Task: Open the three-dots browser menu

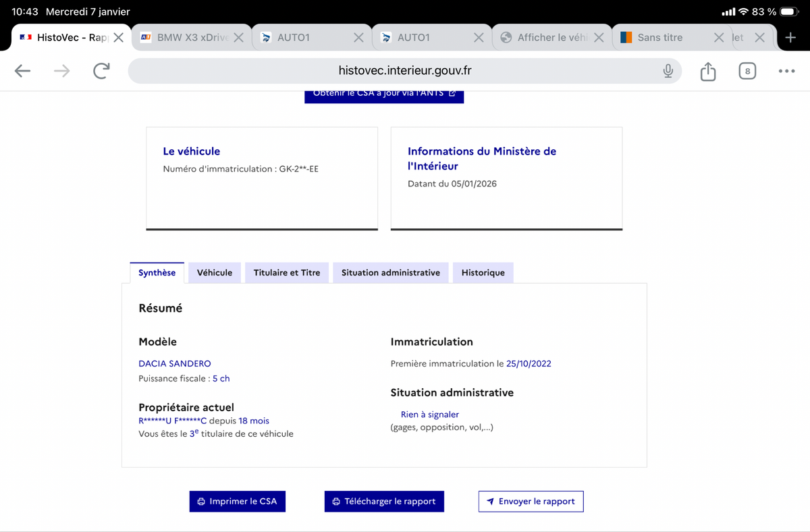Action: pos(786,71)
